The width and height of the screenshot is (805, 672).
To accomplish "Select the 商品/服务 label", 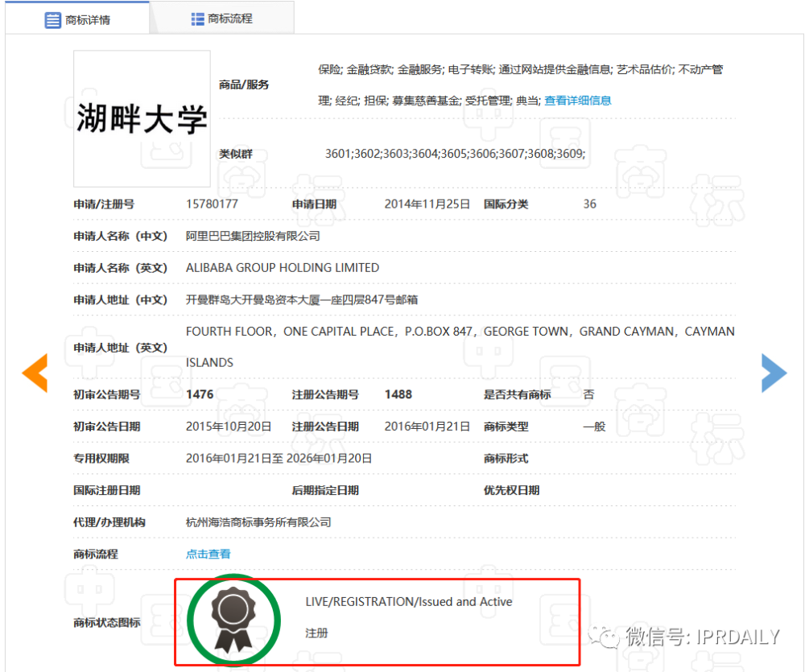I will click(244, 85).
